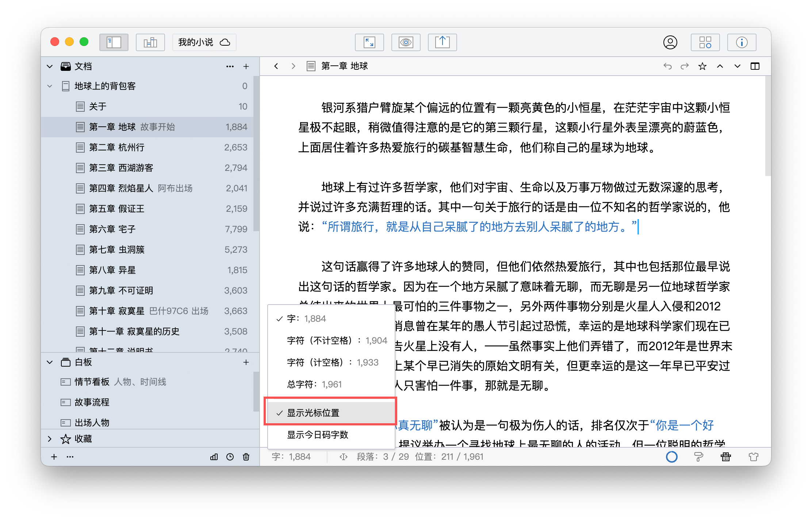812x520 pixels.
Task: Toggle the split editor view icon
Action: coord(755,66)
